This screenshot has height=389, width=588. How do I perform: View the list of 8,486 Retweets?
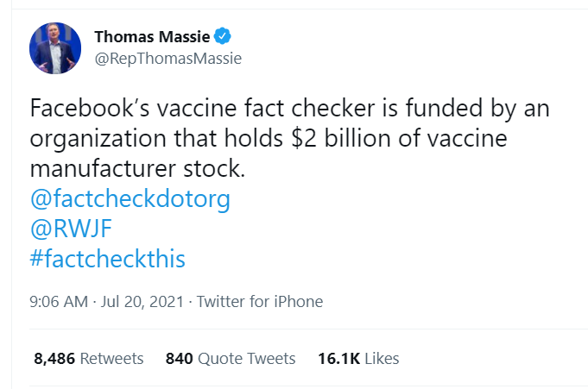89,358
